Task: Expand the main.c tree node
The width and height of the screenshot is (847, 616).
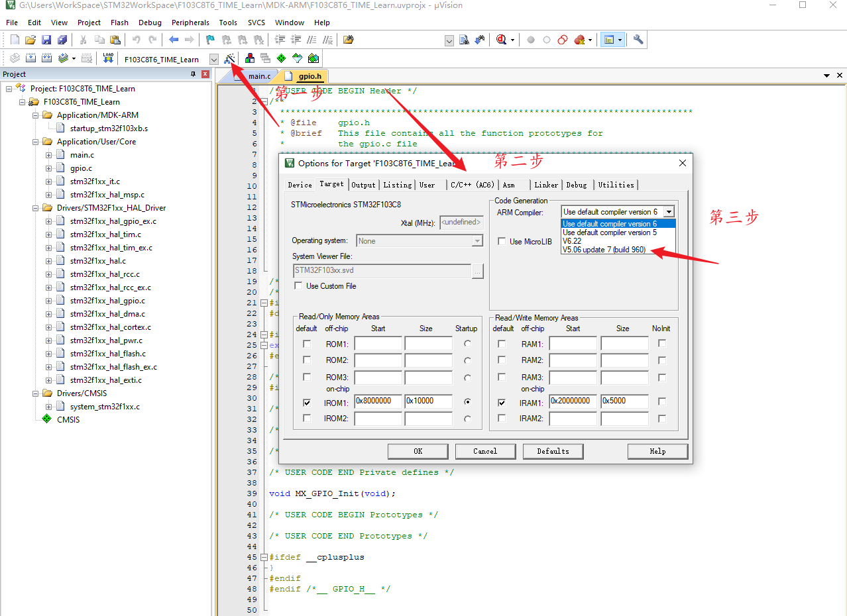Action: 48,155
